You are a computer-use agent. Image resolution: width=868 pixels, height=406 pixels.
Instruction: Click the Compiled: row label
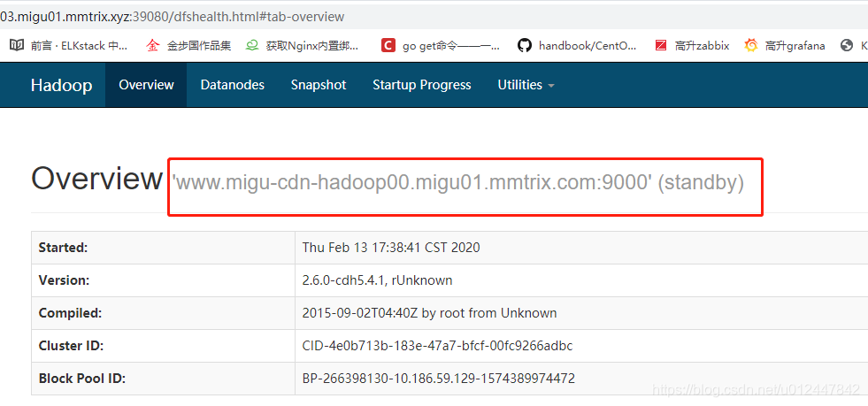click(70, 313)
